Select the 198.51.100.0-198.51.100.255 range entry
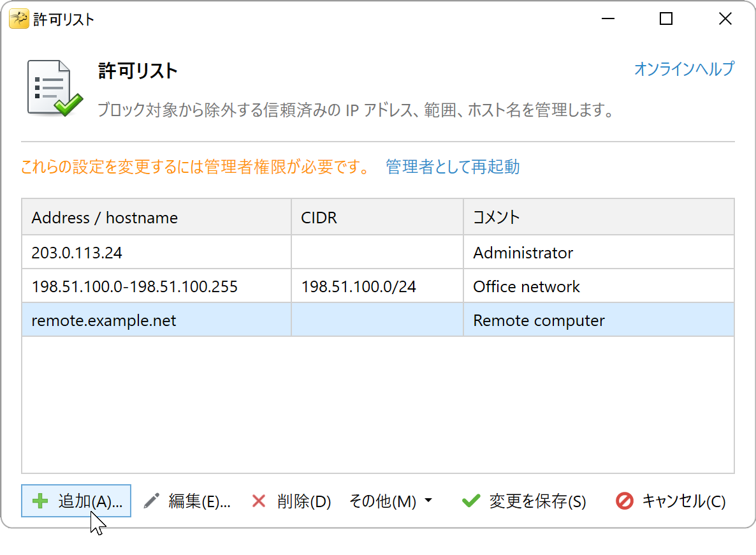 [x=156, y=286]
